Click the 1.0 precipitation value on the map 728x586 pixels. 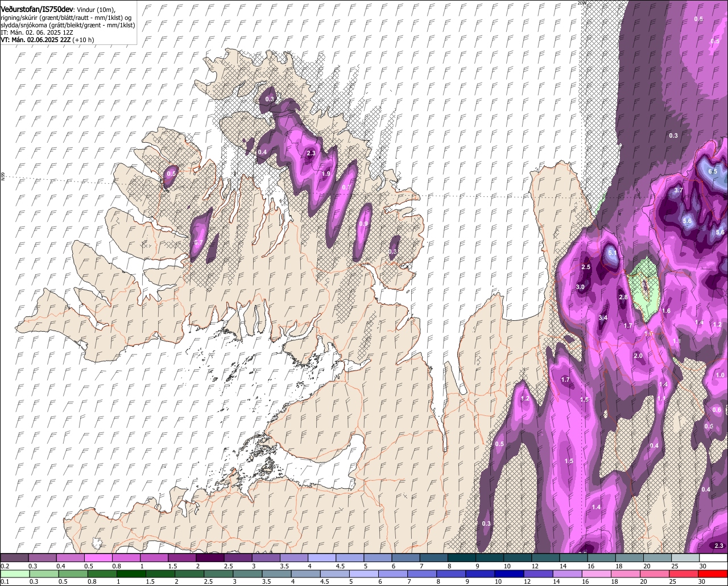[x=720, y=375]
